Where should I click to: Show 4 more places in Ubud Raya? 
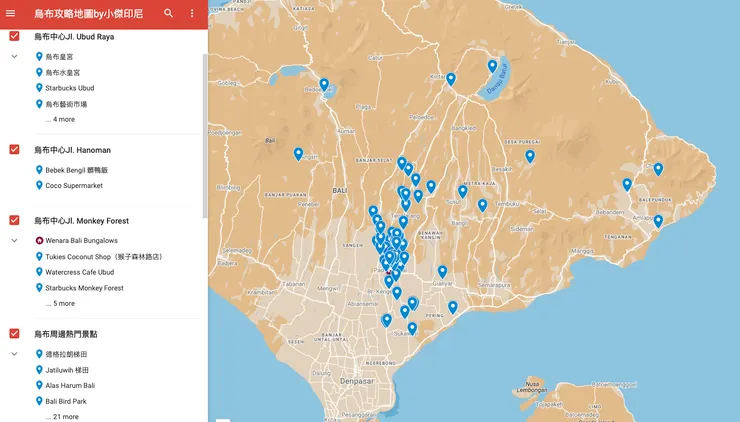coord(60,119)
